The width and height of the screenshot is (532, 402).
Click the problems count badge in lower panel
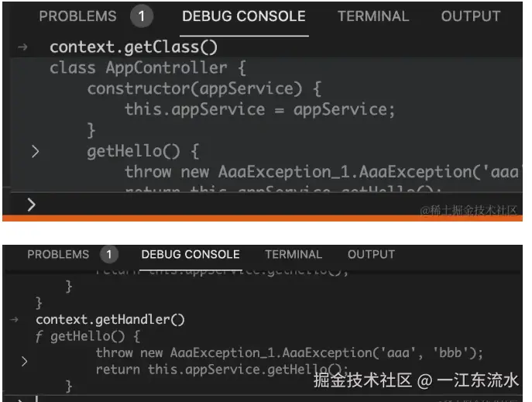(x=109, y=254)
